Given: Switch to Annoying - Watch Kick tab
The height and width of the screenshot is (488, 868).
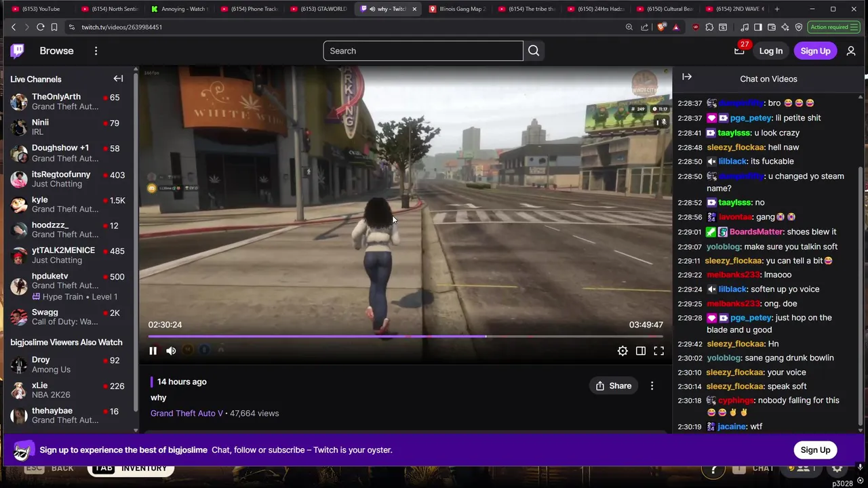Looking at the screenshot, I should coord(180,9).
